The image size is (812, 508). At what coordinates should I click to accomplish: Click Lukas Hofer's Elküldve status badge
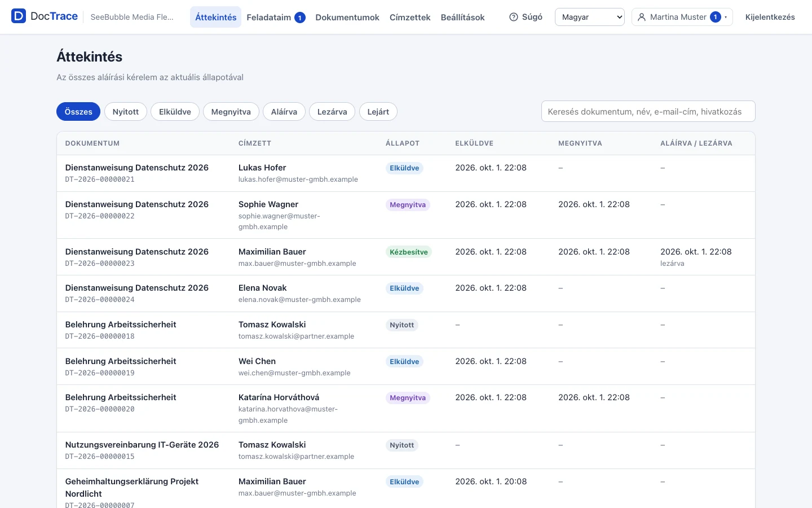tap(404, 168)
